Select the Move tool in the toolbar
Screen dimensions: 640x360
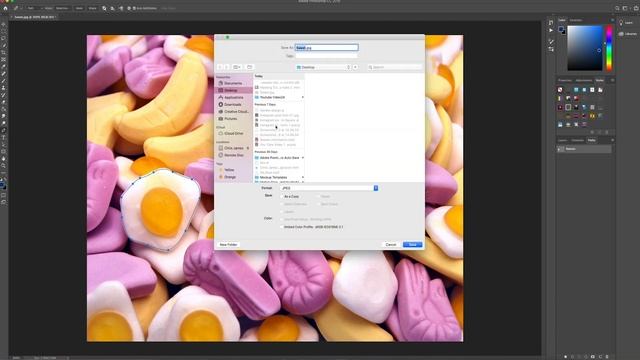(x=4, y=24)
